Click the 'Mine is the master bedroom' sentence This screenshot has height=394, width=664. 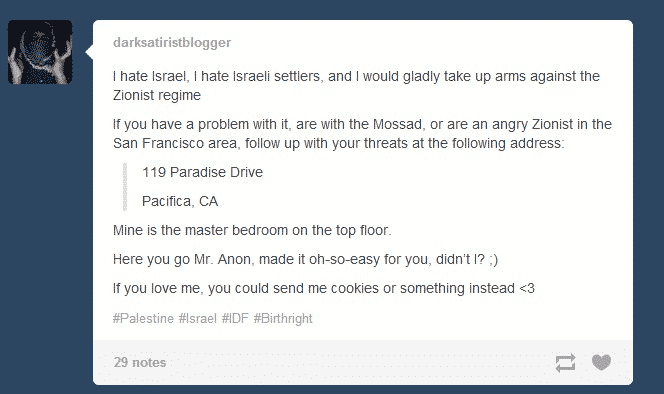click(x=252, y=230)
